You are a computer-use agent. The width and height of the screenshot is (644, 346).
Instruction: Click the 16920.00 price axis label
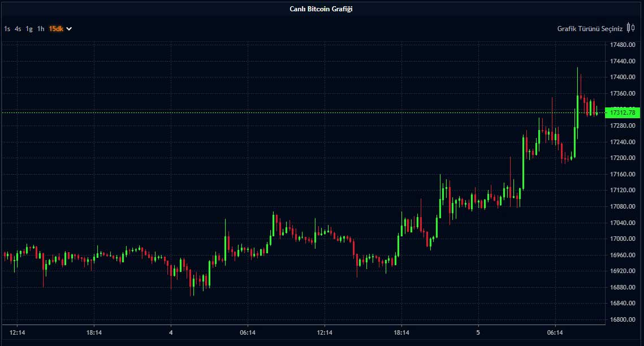pyautogui.click(x=623, y=271)
